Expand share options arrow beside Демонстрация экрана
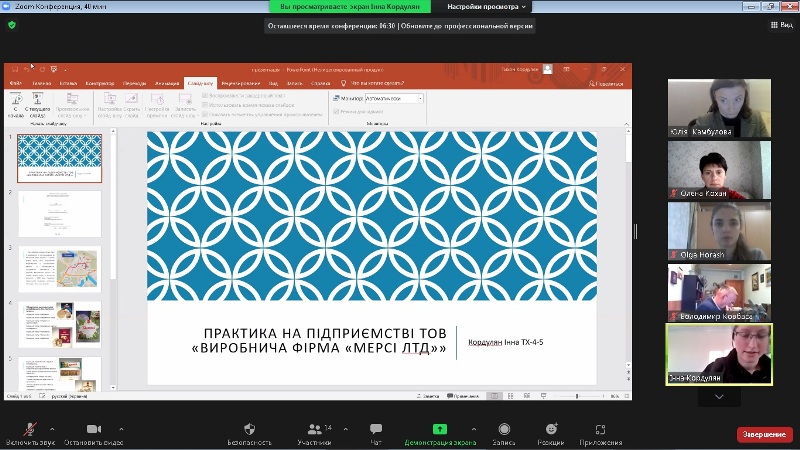The image size is (800, 450). coord(473,429)
